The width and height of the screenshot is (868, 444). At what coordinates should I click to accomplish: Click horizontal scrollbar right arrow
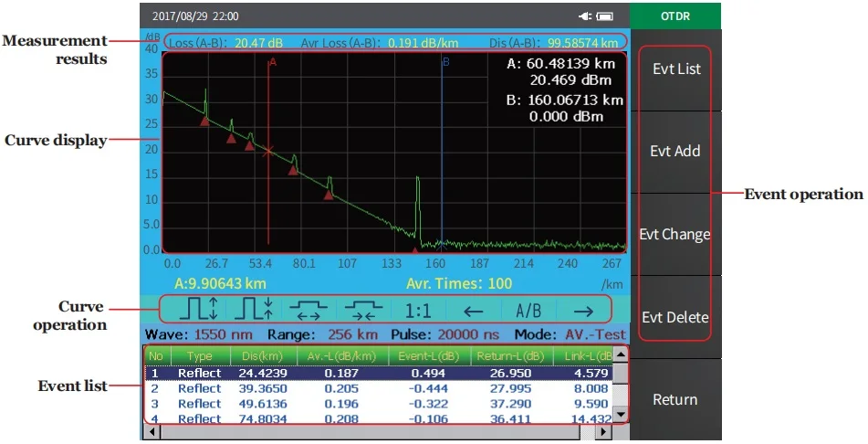604,431
